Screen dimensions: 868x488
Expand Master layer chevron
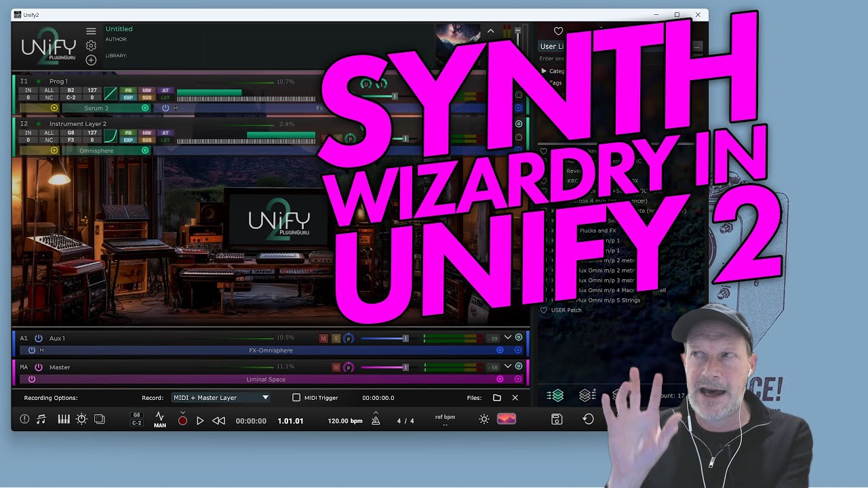click(x=507, y=367)
